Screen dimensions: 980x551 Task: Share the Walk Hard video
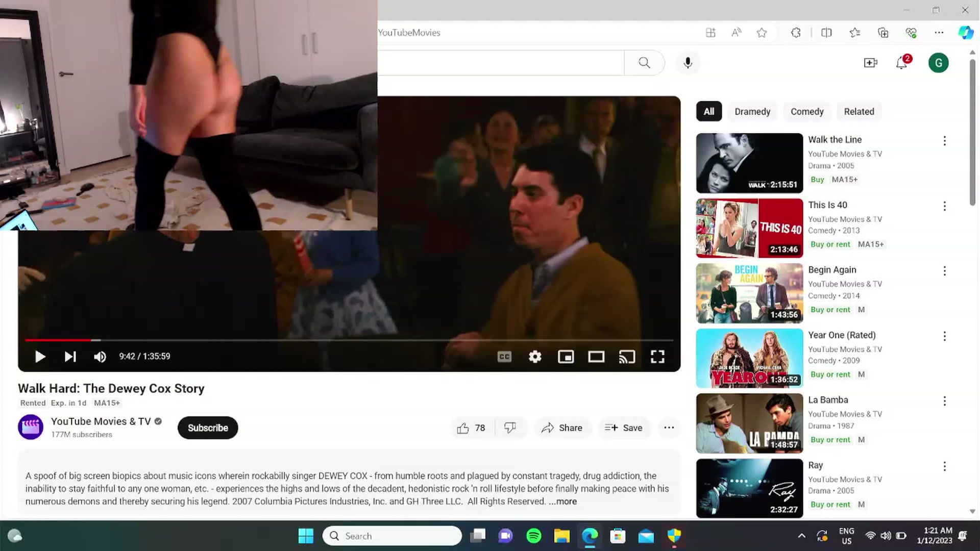click(x=562, y=428)
